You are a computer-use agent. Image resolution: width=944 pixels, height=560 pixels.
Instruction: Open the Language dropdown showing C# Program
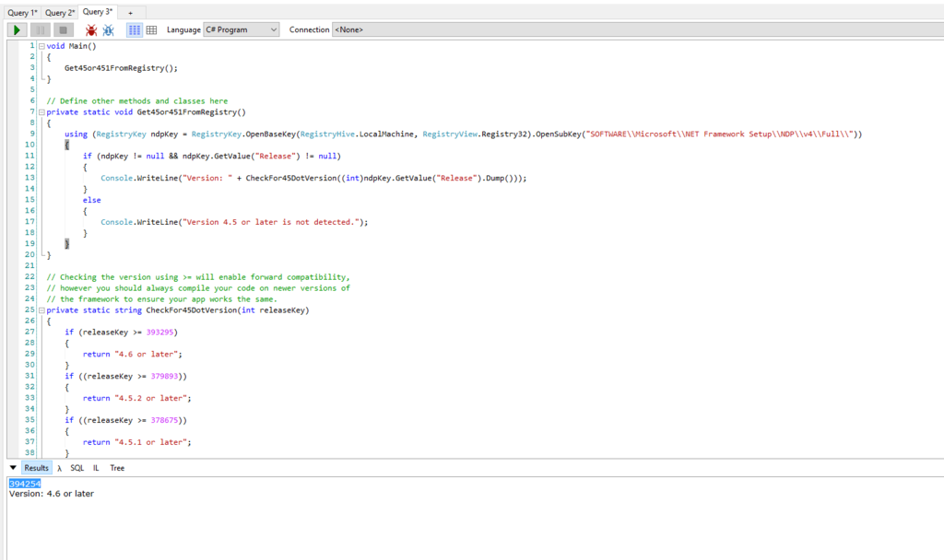[241, 29]
